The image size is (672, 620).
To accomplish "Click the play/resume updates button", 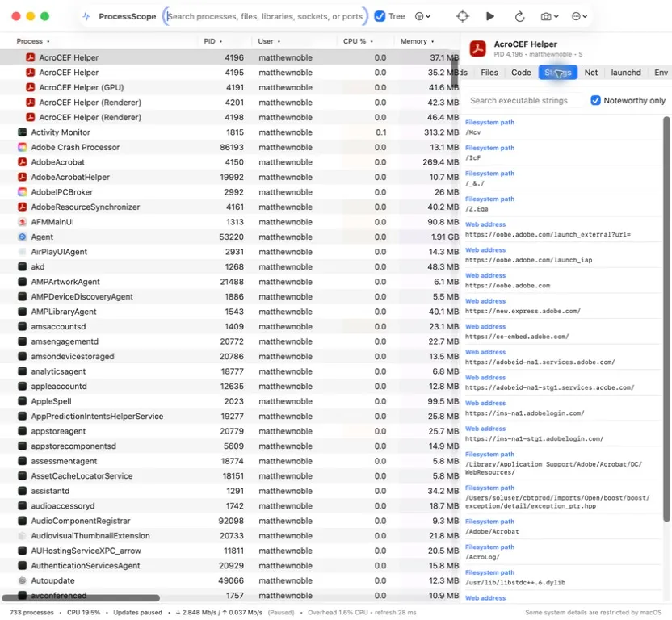I will pos(490,16).
